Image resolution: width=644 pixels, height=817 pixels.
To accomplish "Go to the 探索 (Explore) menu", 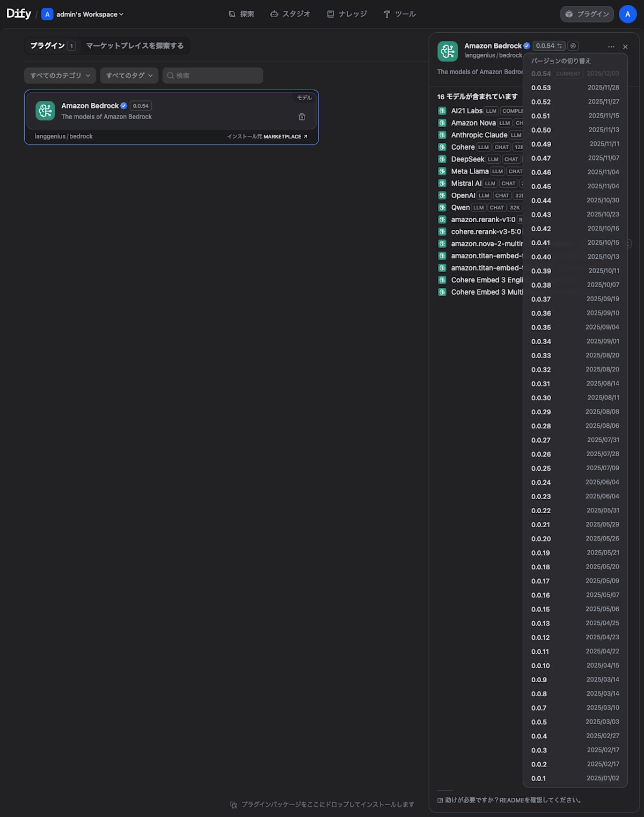I will pos(241,14).
